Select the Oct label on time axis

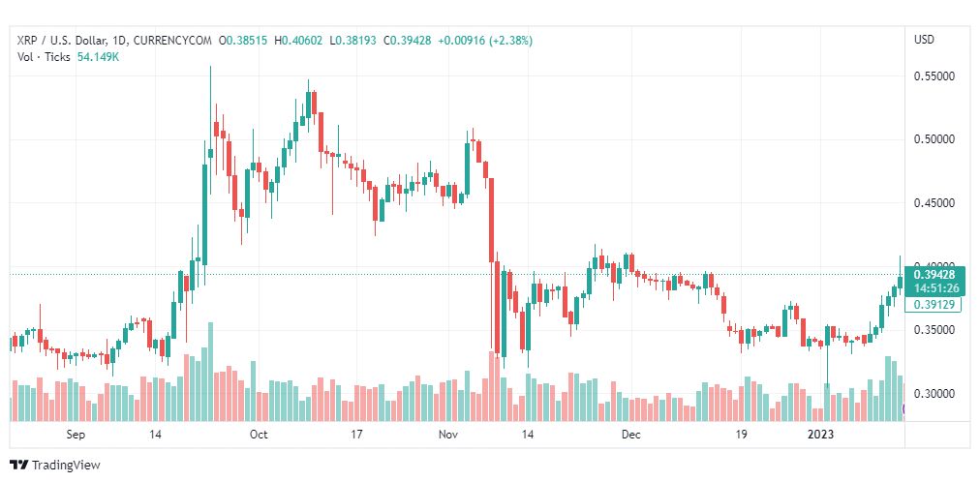pos(259,436)
